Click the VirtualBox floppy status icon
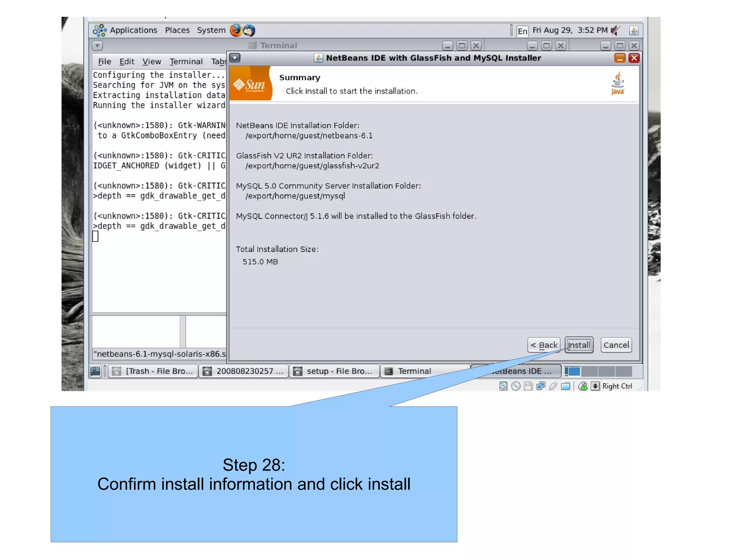 (528, 386)
